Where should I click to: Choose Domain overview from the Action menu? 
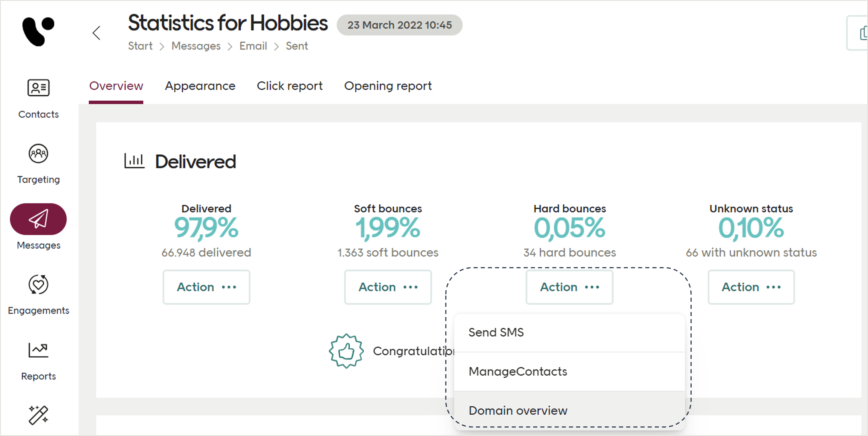(518, 410)
